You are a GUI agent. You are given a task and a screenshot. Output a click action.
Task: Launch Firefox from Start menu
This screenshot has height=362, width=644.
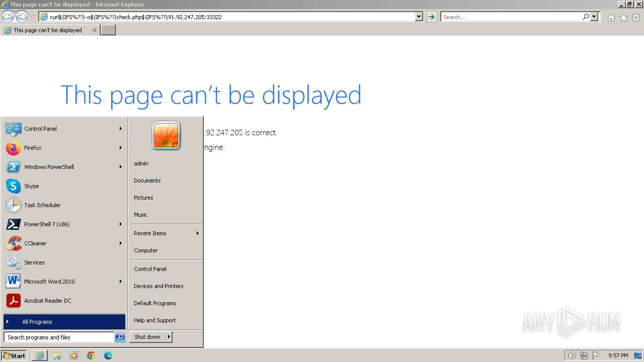(x=64, y=148)
